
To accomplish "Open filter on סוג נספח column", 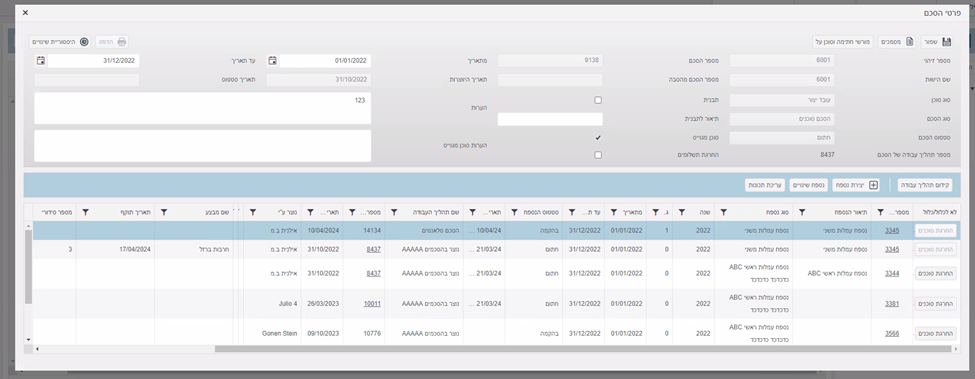I will click(x=724, y=212).
